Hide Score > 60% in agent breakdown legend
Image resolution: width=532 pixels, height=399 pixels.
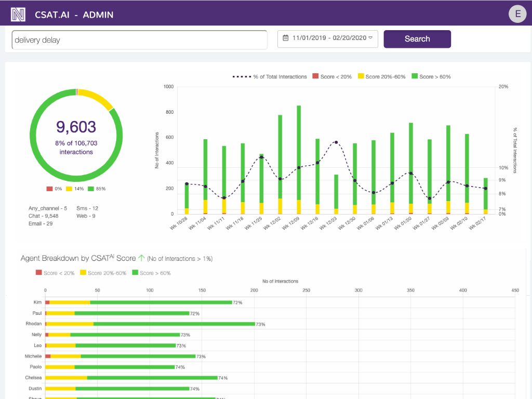(151, 273)
